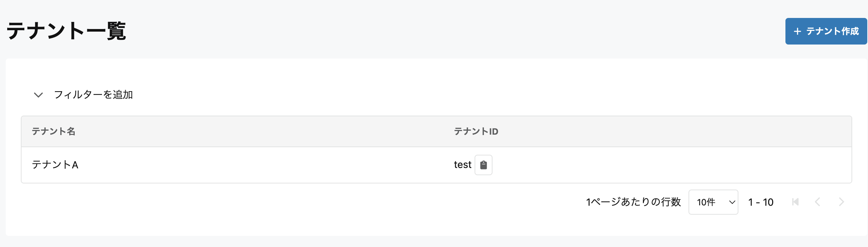This screenshot has width=868, height=247.
Task: Click the clipboard copy icon next to test
Action: [484, 165]
